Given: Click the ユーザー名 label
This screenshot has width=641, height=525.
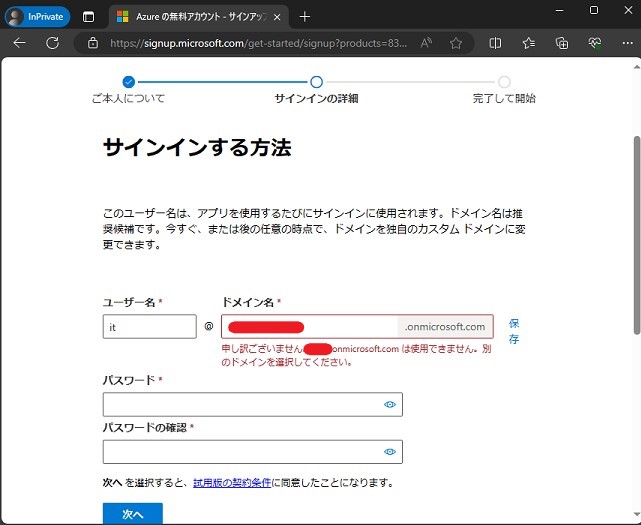Looking at the screenshot, I should [129, 302].
